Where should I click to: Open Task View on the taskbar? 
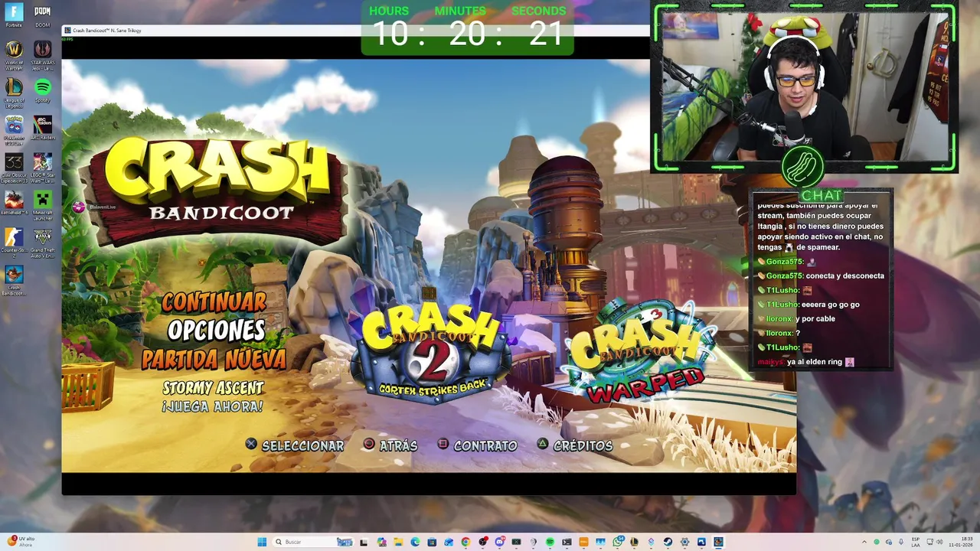[364, 542]
